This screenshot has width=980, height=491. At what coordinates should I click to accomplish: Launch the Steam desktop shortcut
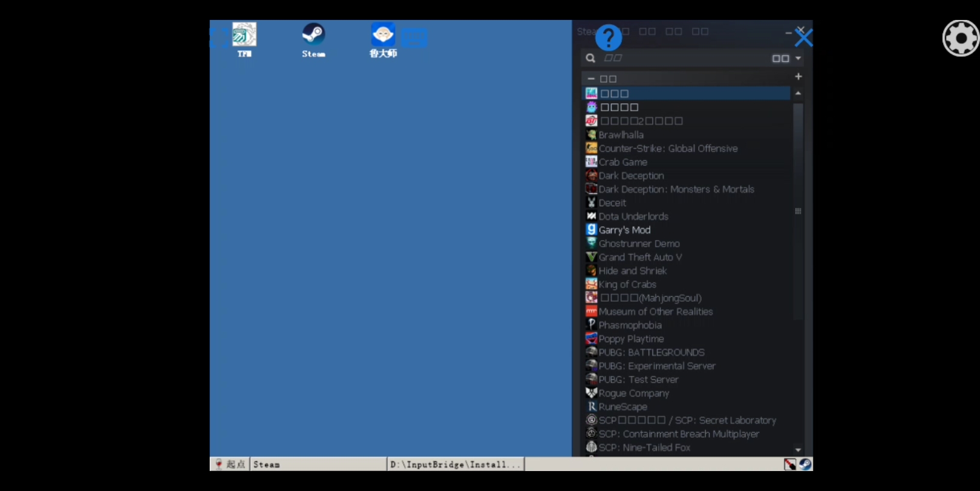pyautogui.click(x=313, y=40)
